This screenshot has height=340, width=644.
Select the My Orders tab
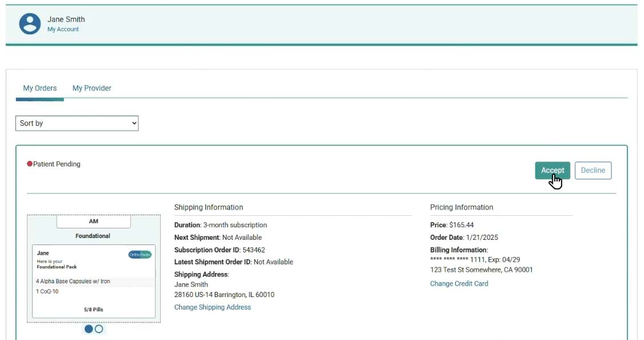[39, 88]
